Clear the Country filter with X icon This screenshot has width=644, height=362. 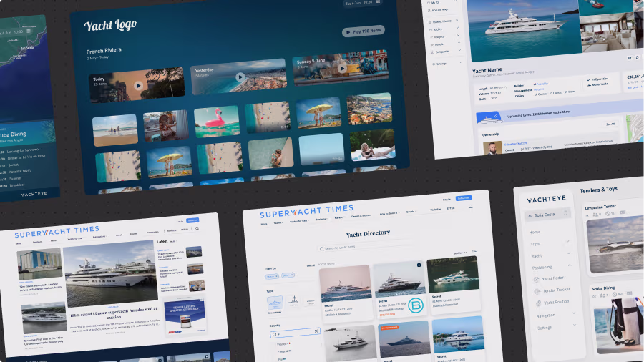[x=316, y=332]
